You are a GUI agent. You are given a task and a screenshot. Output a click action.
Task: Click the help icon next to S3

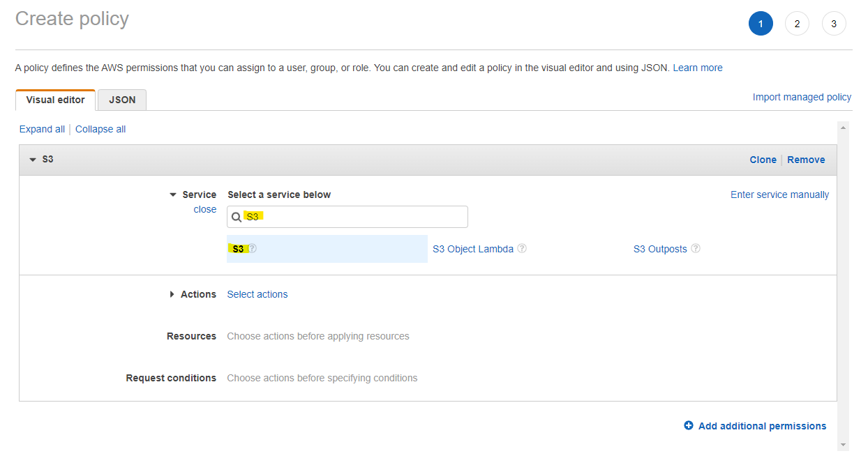253,248
